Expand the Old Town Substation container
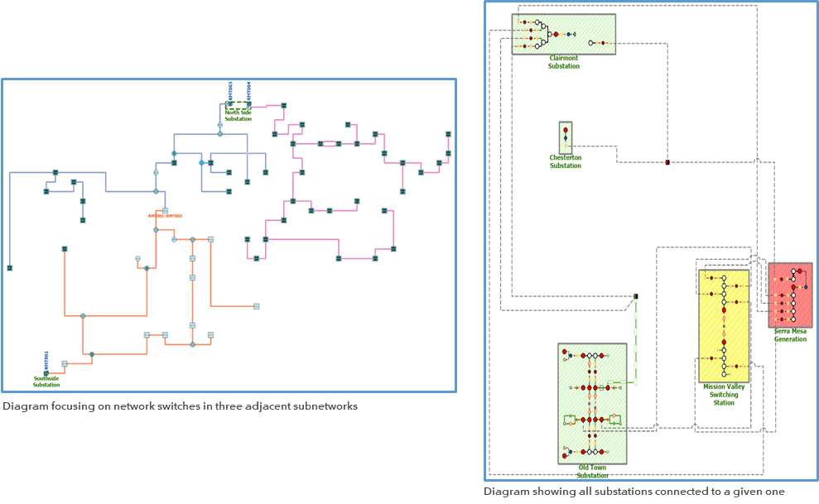Image resolution: width=819 pixels, height=504 pixels. (593, 406)
